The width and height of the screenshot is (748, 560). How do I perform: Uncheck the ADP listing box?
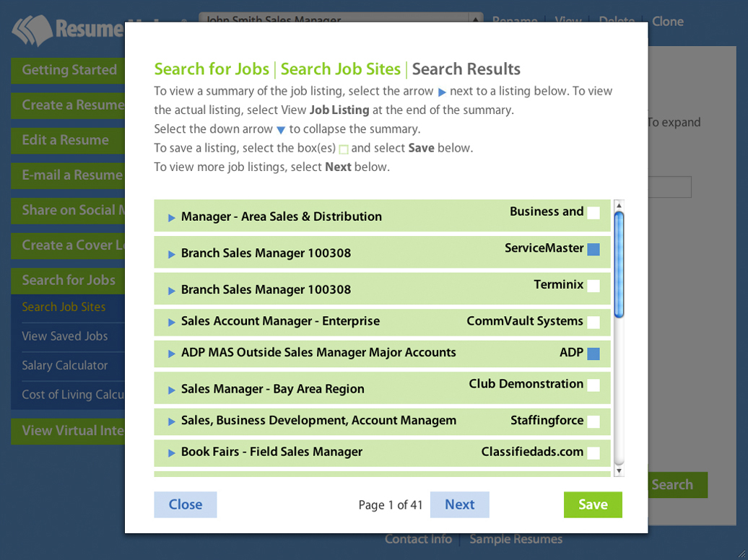tap(593, 353)
